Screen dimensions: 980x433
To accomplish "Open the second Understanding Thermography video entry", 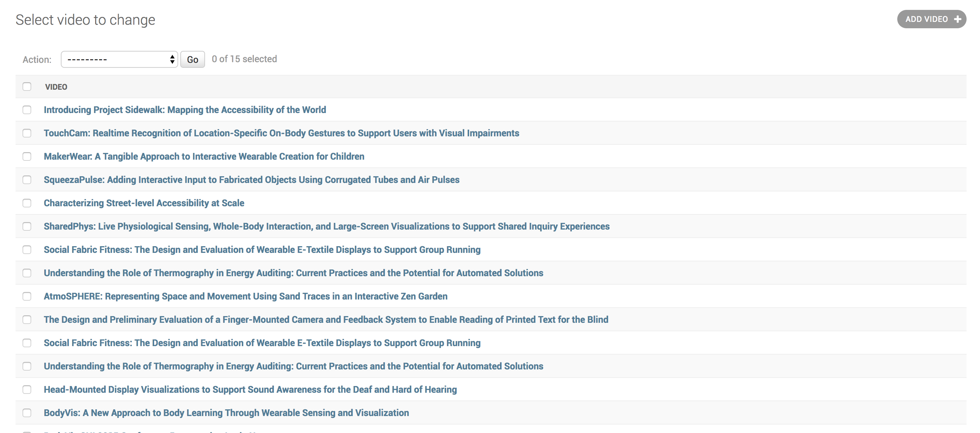I will 293,366.
